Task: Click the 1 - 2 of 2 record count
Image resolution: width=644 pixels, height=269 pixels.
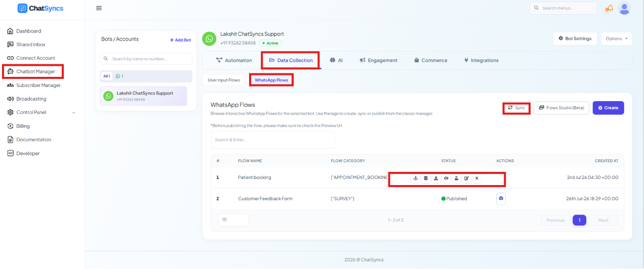Action: pos(395,220)
